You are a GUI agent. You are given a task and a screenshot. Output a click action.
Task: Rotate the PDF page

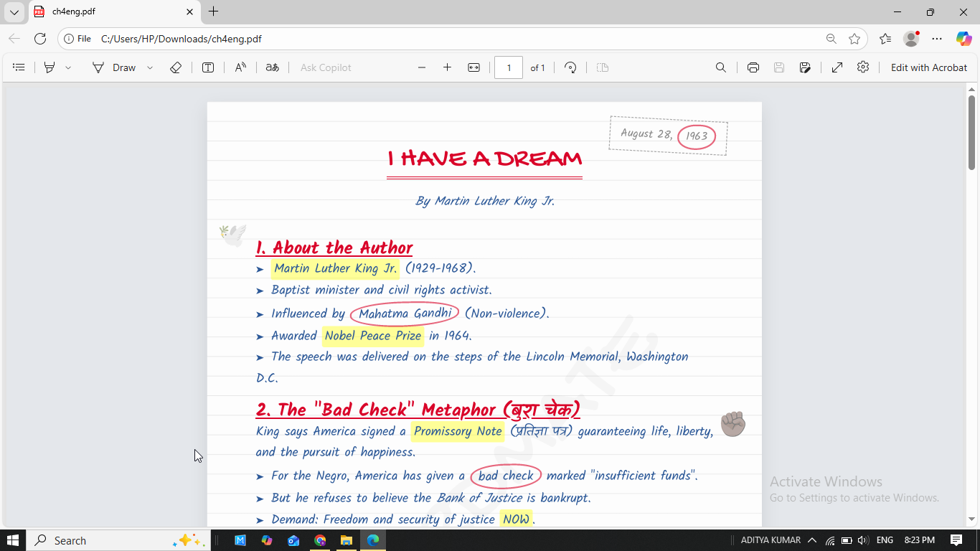tap(570, 67)
